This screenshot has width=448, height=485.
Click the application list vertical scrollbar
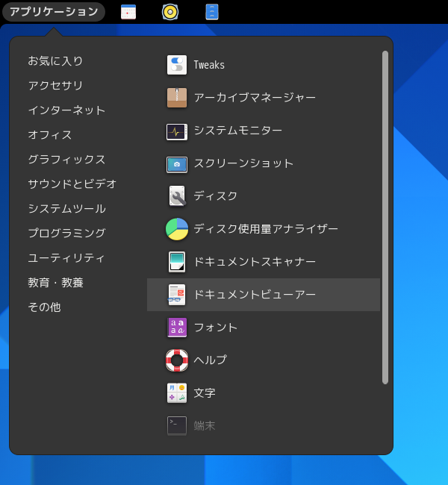[385, 218]
